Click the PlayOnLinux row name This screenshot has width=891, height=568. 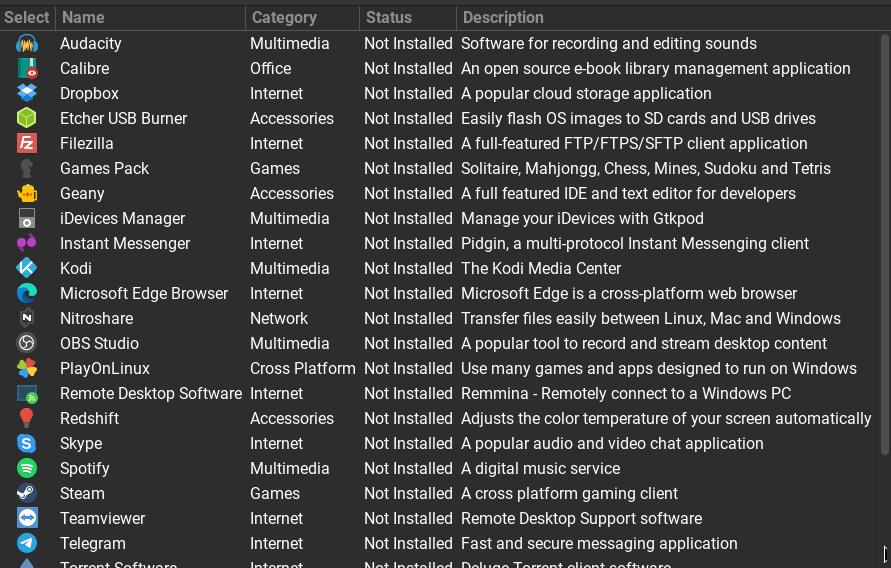(105, 369)
